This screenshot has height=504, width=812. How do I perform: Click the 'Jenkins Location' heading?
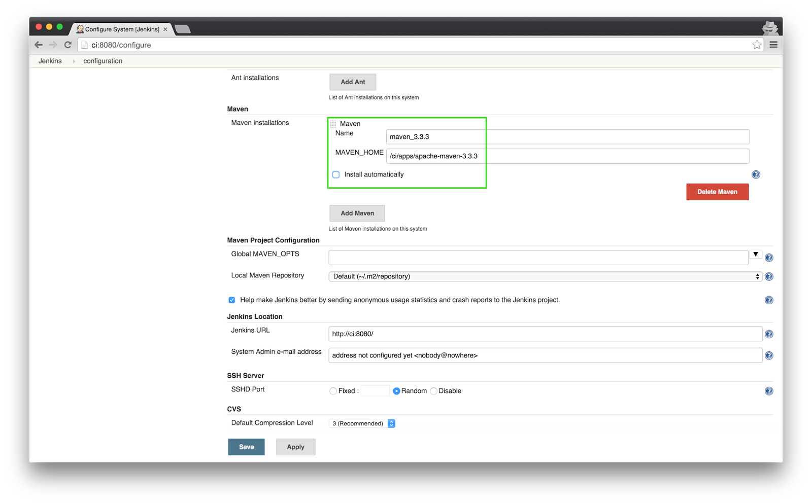[255, 316]
